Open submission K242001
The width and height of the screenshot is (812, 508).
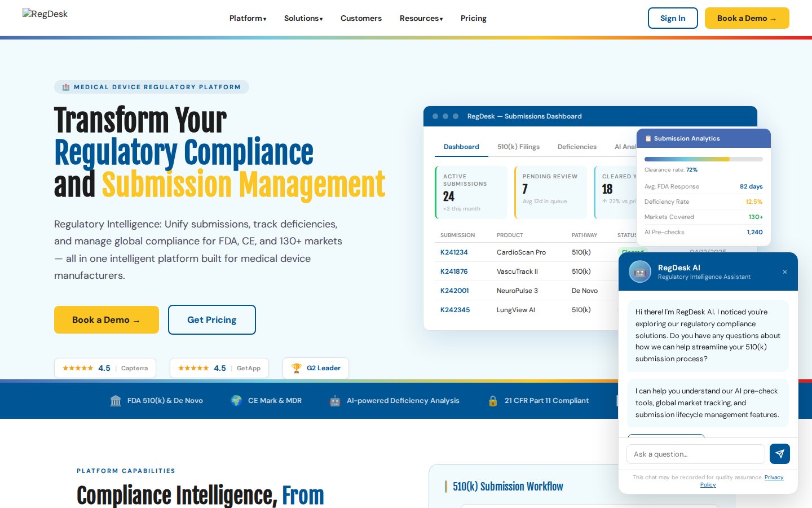point(454,291)
